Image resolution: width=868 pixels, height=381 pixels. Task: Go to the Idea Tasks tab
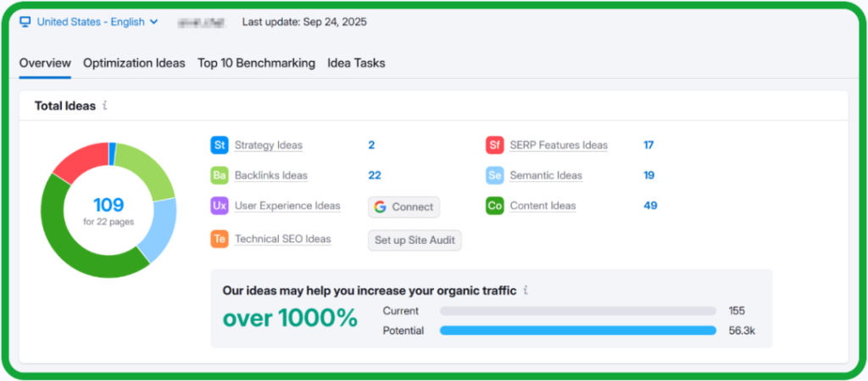[x=356, y=63]
